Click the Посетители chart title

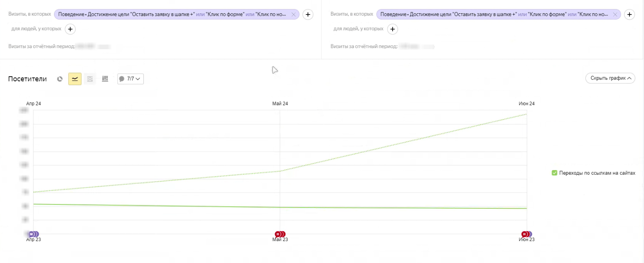click(x=27, y=79)
